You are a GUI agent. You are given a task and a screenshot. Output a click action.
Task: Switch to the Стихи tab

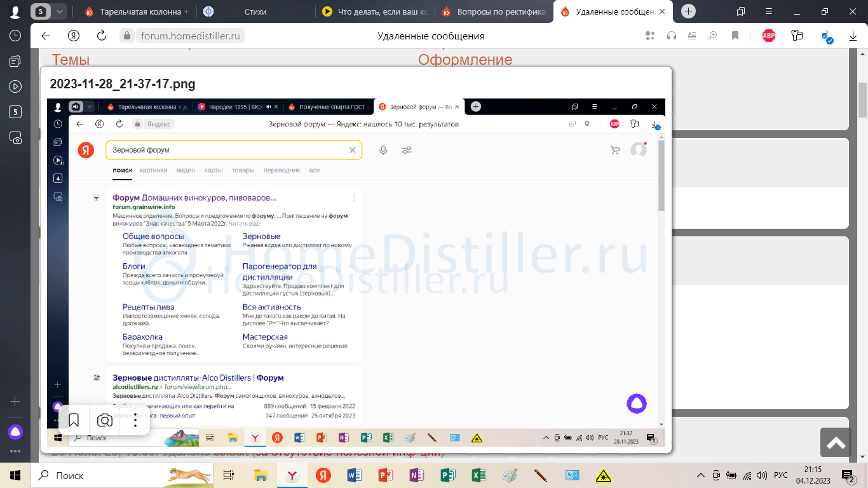coord(255,11)
